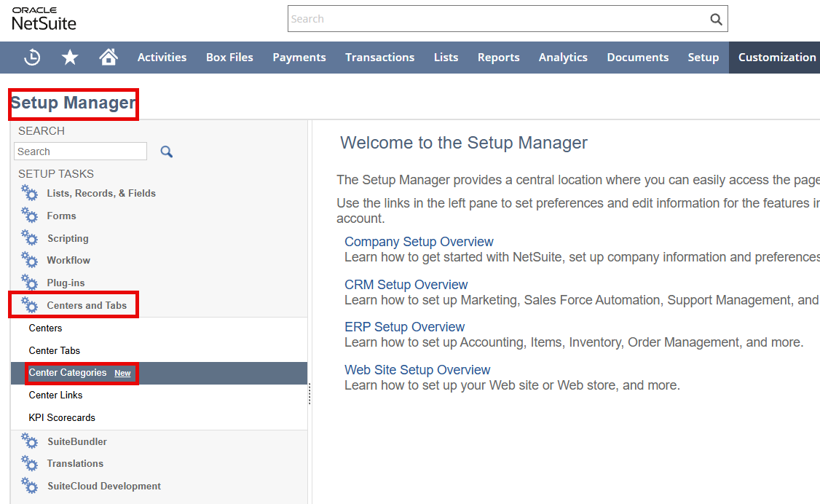The image size is (820, 504).
Task: Click the pane splitter handle dots
Action: [310, 393]
